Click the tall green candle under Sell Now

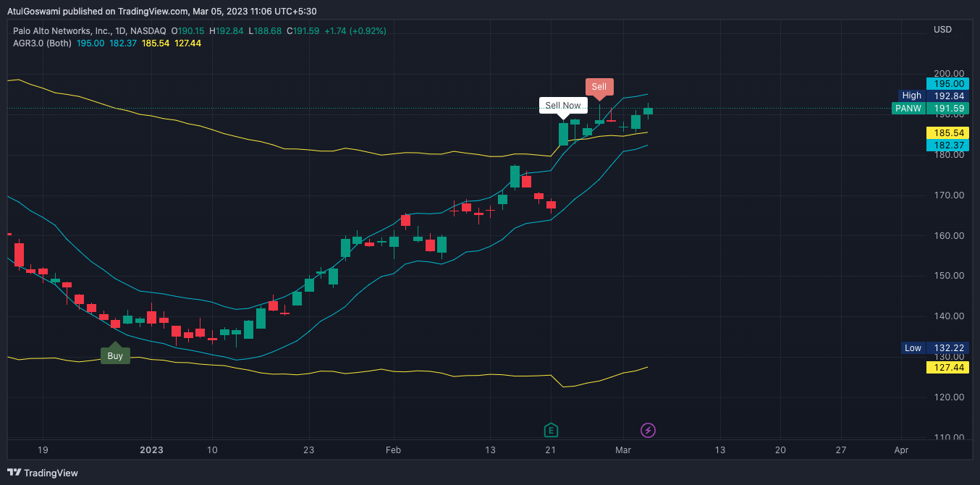point(563,134)
